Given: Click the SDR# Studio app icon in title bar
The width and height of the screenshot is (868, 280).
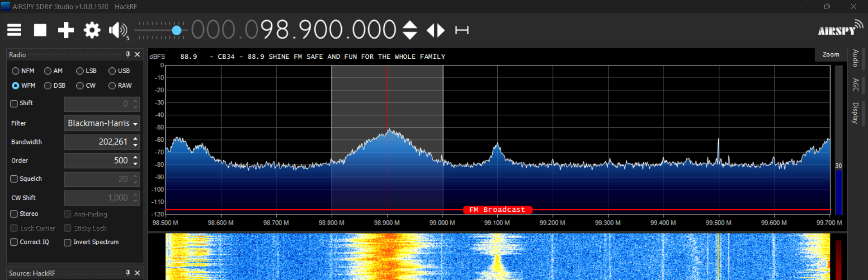Looking at the screenshot, I should 5,6.
